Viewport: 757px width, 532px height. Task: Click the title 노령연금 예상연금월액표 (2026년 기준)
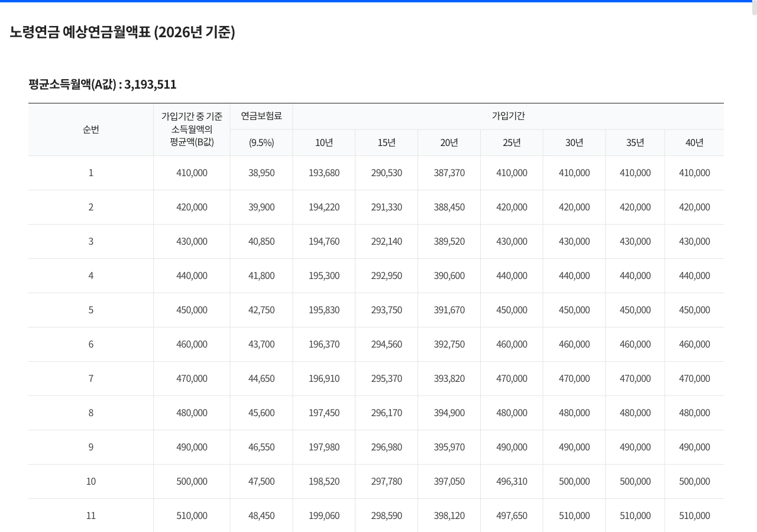tap(122, 32)
